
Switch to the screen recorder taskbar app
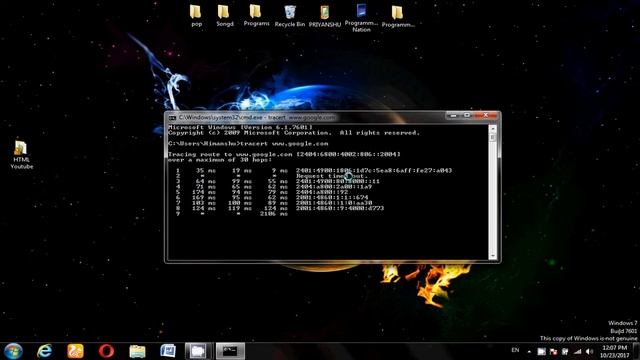(199, 351)
